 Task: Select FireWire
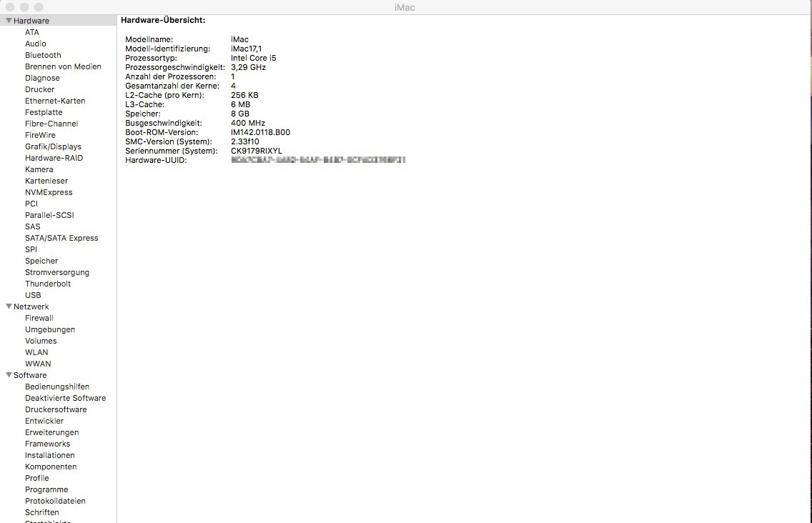[40, 134]
